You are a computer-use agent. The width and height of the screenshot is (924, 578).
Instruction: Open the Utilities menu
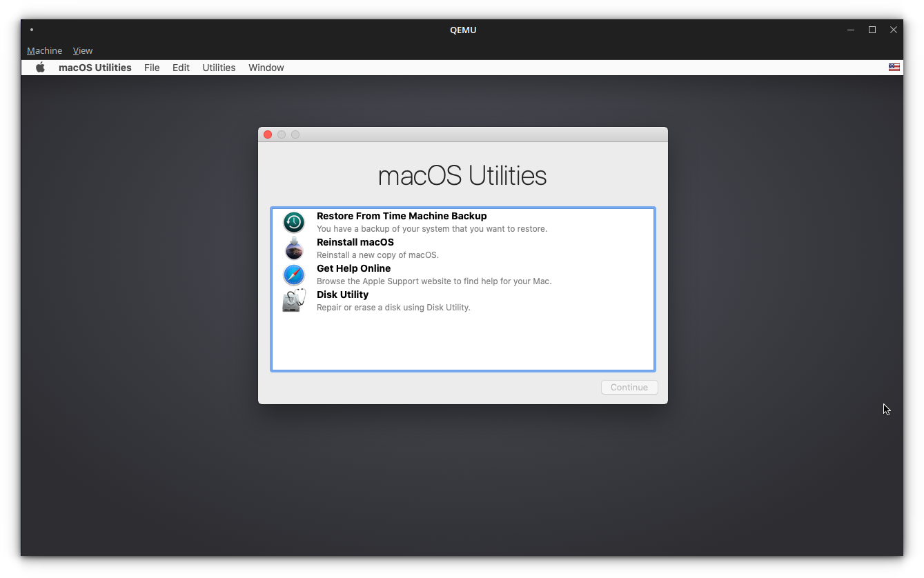[x=219, y=67]
